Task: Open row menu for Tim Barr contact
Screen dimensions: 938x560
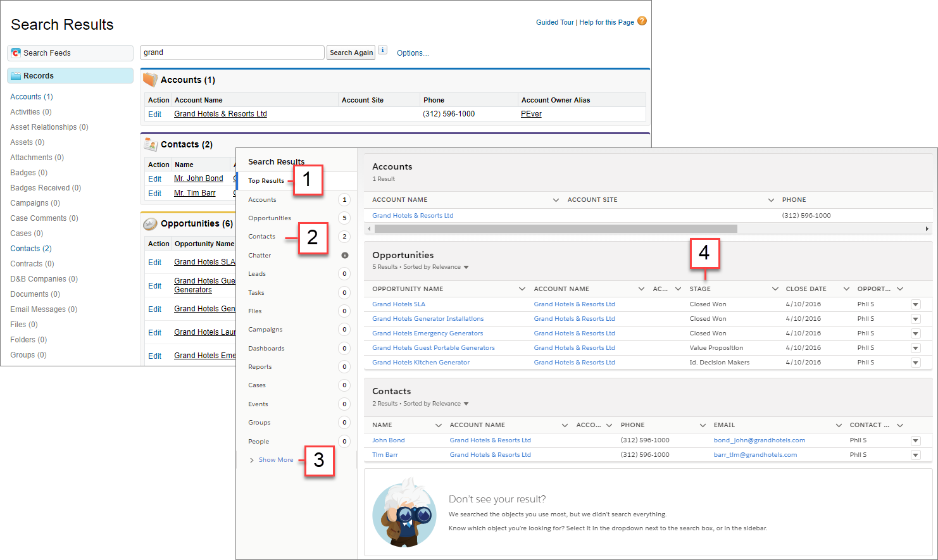Action: pos(915,455)
